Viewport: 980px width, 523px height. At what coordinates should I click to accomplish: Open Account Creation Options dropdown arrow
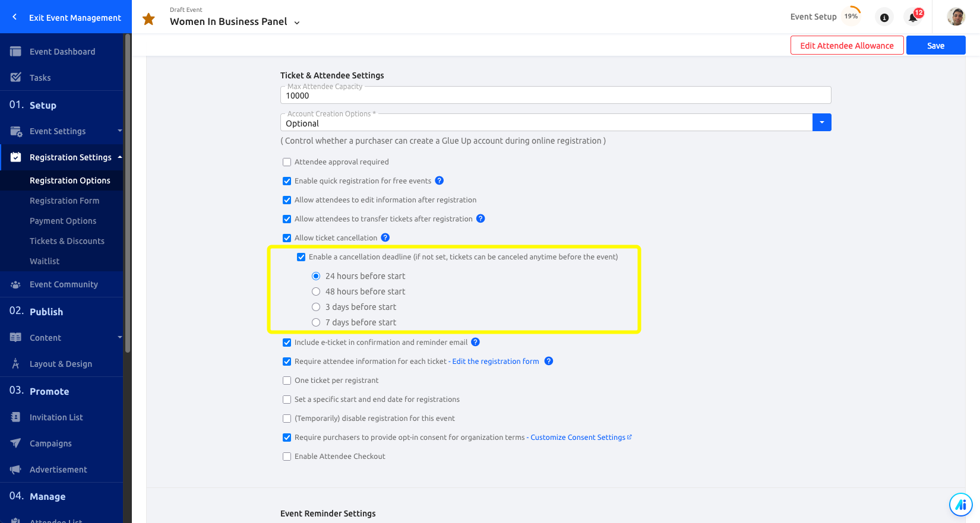pos(822,122)
